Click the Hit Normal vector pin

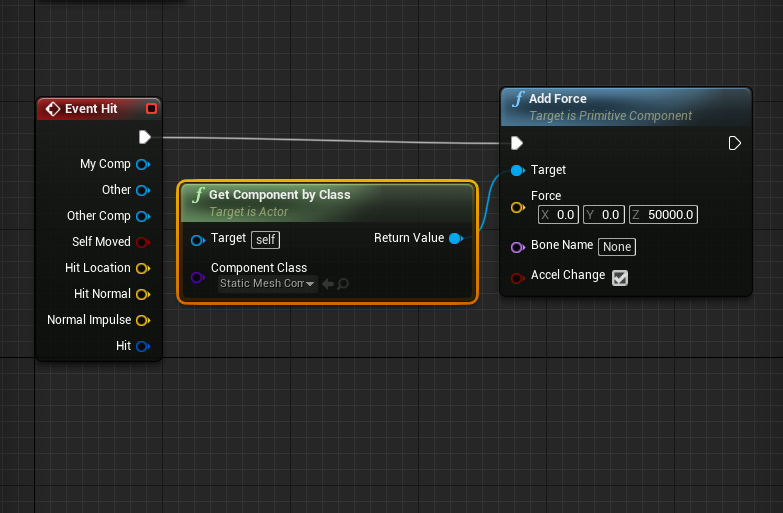[x=143, y=294]
